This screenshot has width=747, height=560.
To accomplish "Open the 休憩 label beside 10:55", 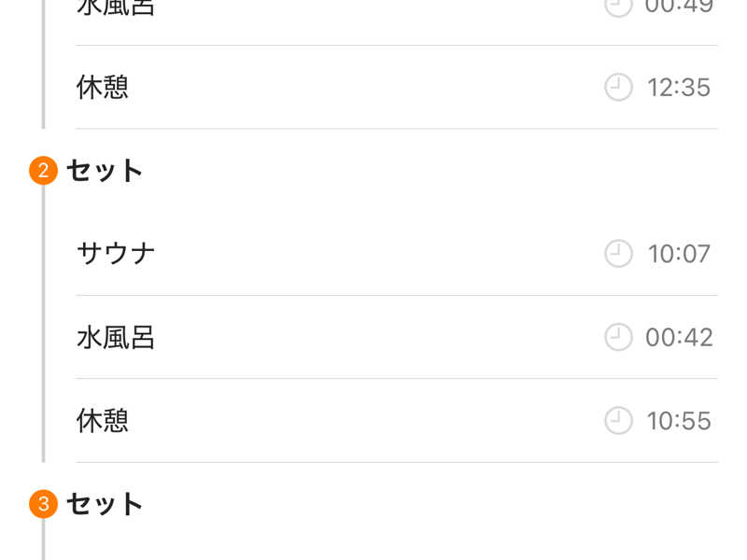I will pyautogui.click(x=103, y=421).
